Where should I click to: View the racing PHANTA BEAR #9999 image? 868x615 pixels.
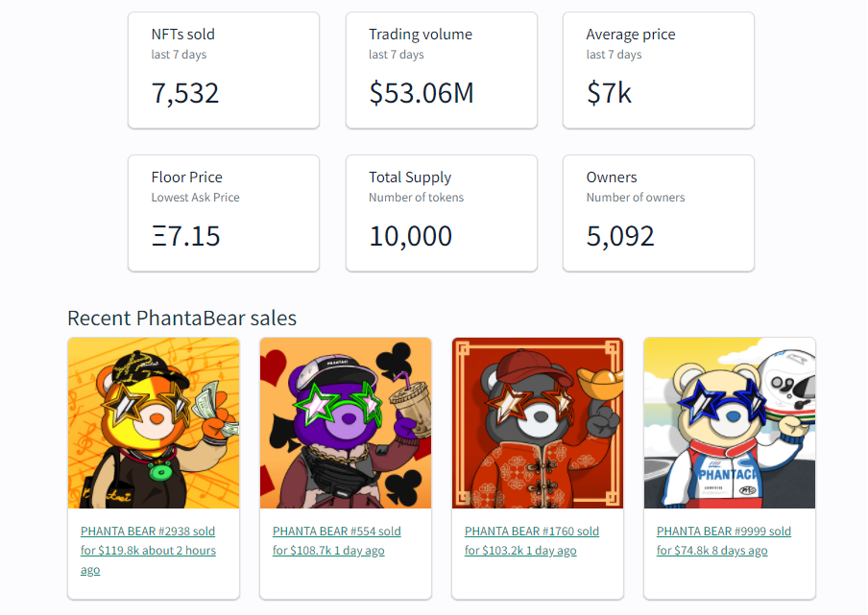[730, 423]
